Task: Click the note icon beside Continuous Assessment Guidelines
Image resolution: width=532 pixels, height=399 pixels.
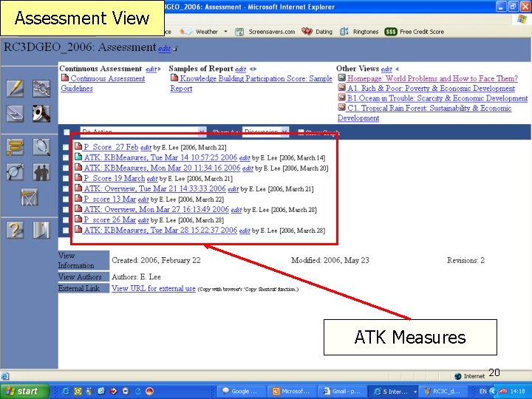Action: [x=65, y=78]
